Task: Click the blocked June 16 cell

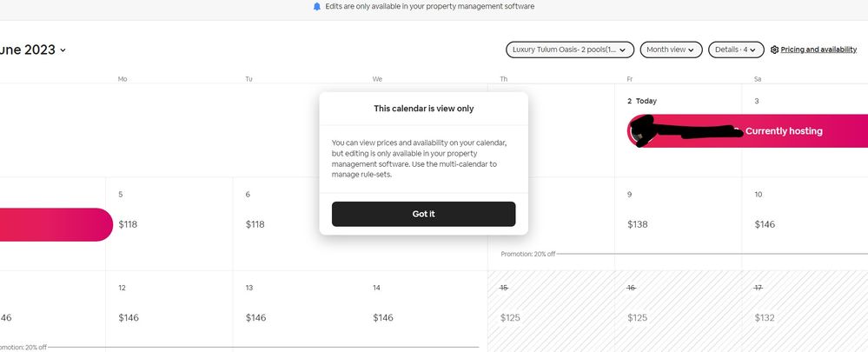Action: (678, 311)
